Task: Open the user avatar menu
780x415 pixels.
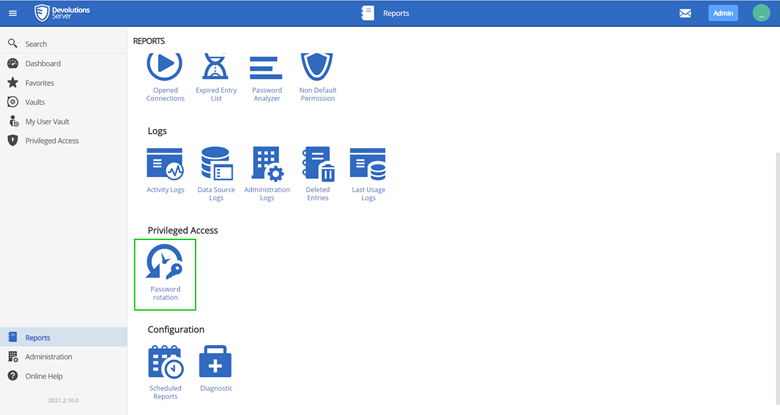Action: point(761,13)
